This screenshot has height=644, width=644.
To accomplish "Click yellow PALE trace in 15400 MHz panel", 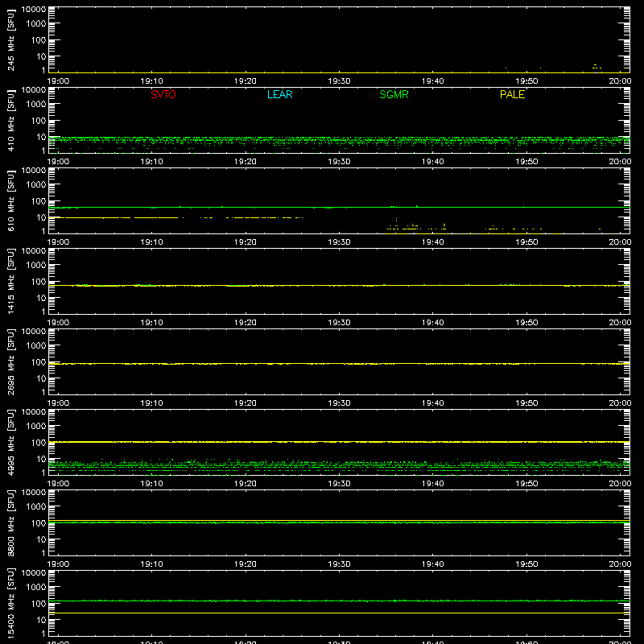I will 339,613.
